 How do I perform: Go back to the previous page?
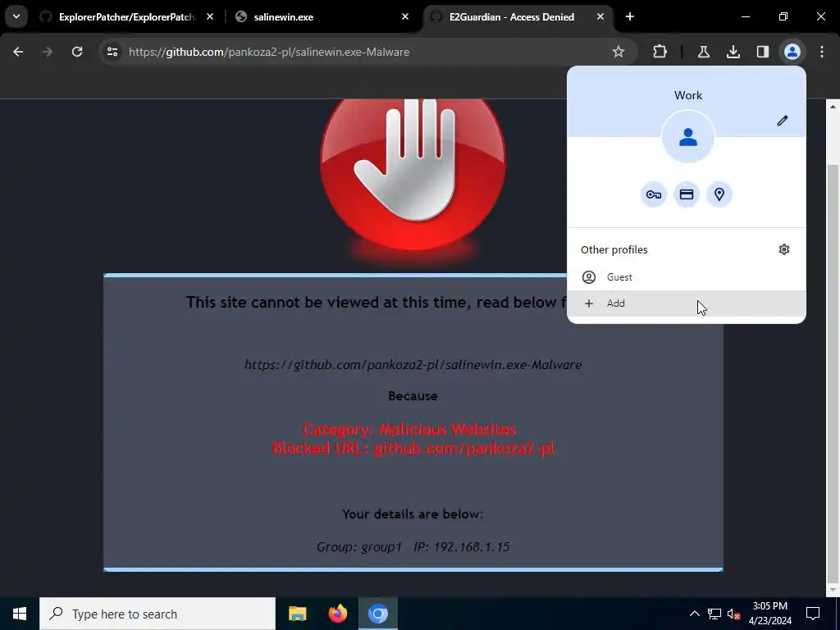(x=18, y=52)
